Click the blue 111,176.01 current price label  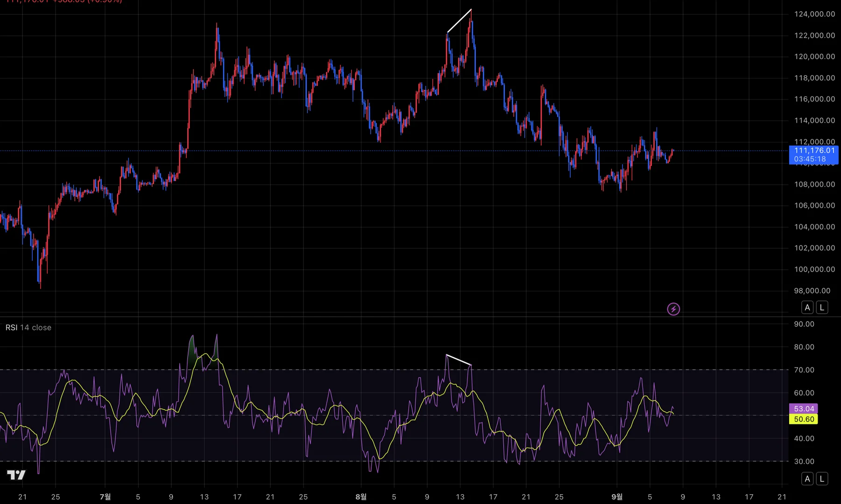pos(813,155)
